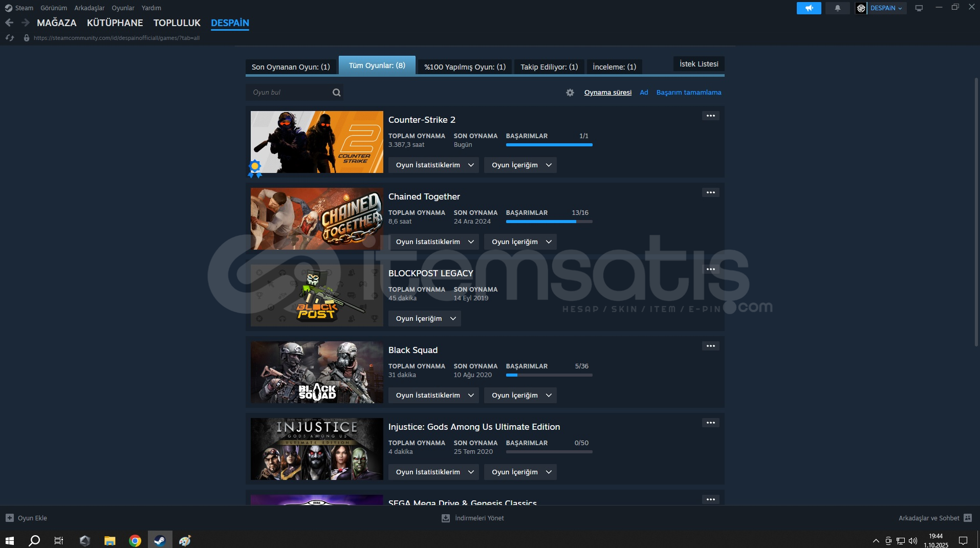Click Counter-Strike 2 achievements progress bar
The width and height of the screenshot is (980, 548).
click(x=549, y=145)
